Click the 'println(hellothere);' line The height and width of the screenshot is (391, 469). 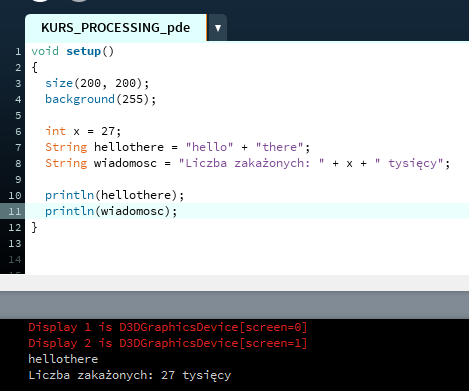pyautogui.click(x=114, y=195)
